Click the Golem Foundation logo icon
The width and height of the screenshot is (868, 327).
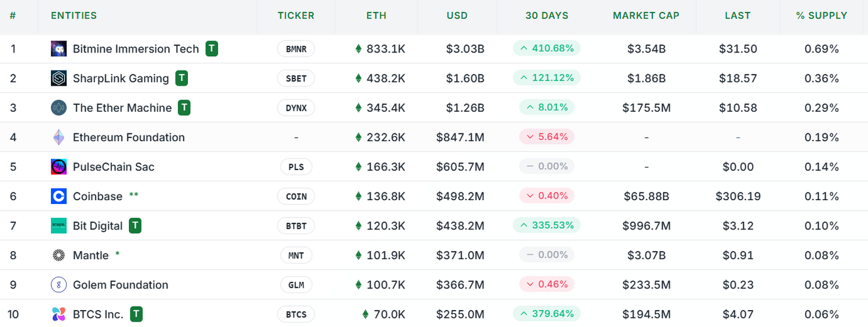[x=59, y=284]
